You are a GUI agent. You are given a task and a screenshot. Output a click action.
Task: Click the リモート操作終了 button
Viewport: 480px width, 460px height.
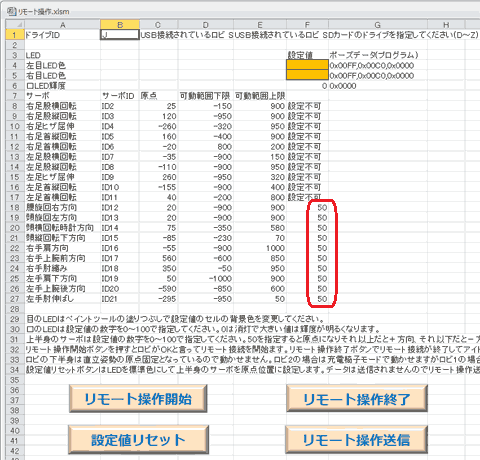tap(357, 399)
